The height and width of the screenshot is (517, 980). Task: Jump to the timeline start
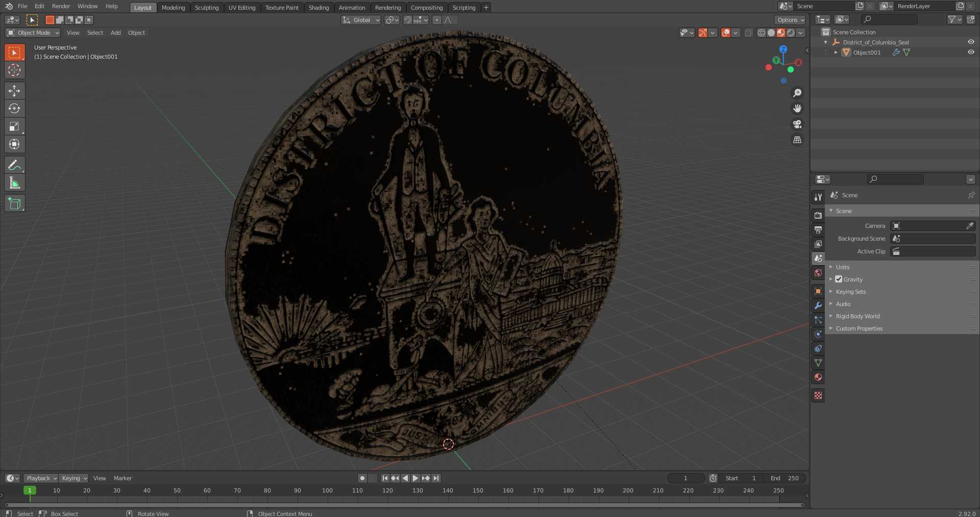[x=385, y=478]
